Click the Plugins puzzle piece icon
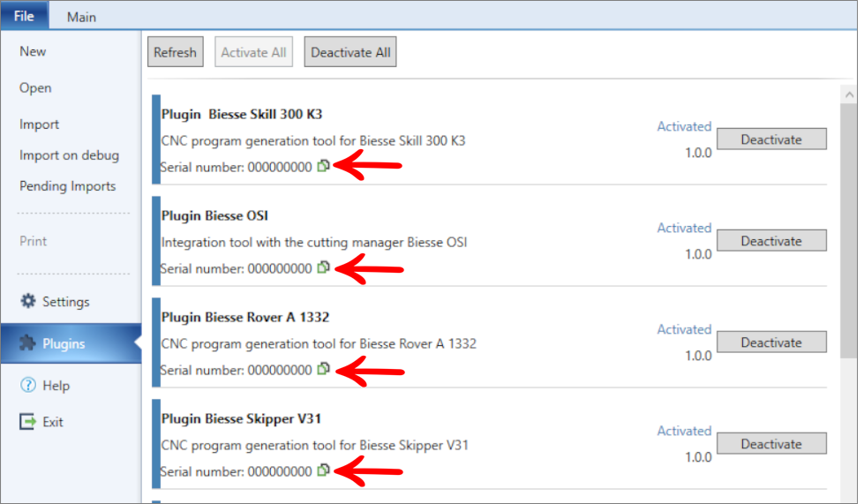Viewport: 864px width, 504px height. click(27, 343)
